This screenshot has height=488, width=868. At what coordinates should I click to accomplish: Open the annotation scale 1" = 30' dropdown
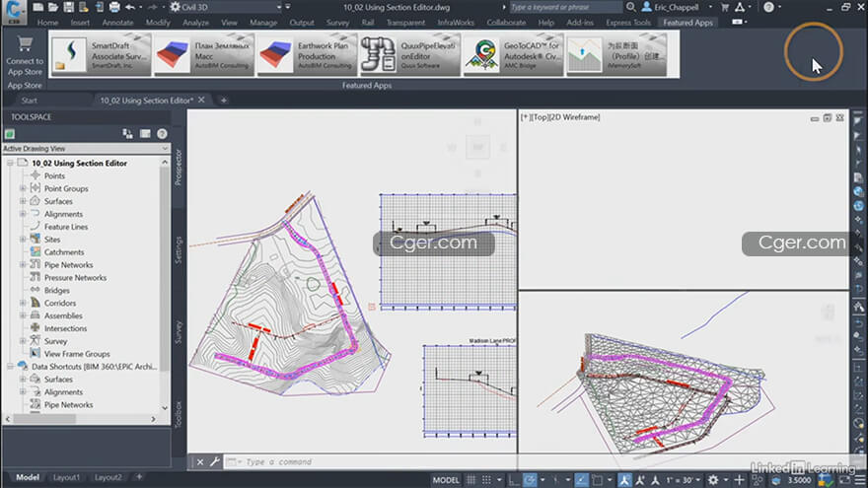[x=684, y=480]
